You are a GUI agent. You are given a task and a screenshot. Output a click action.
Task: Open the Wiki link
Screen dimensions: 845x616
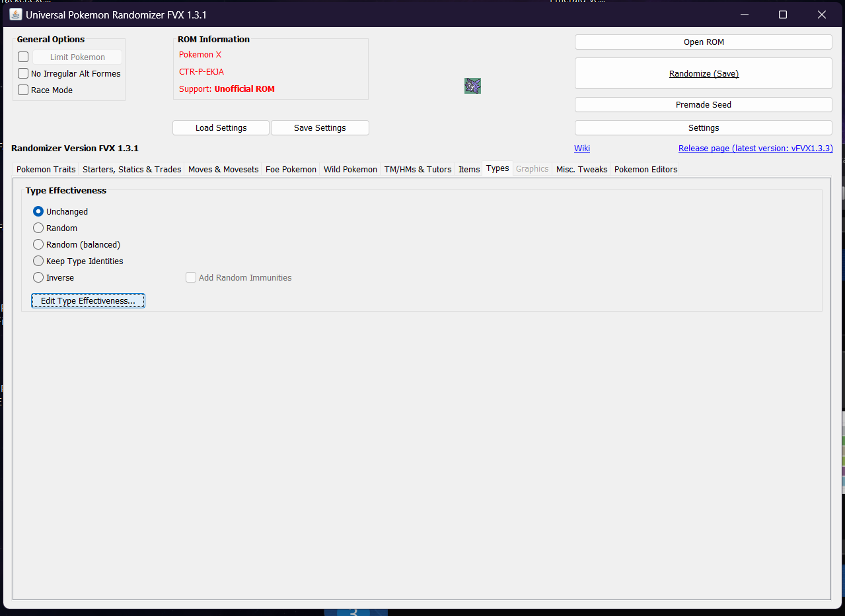coord(582,149)
